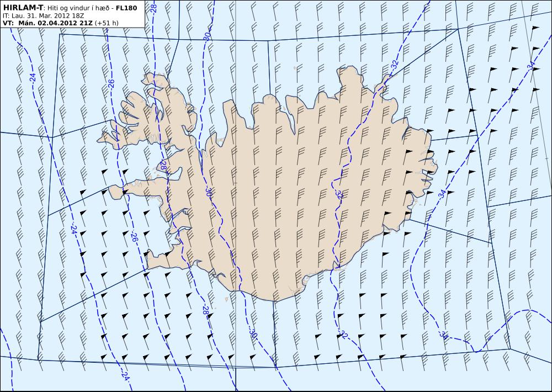
Task: Click the 30 isotherm label over central Iceland
Action: (208, 192)
